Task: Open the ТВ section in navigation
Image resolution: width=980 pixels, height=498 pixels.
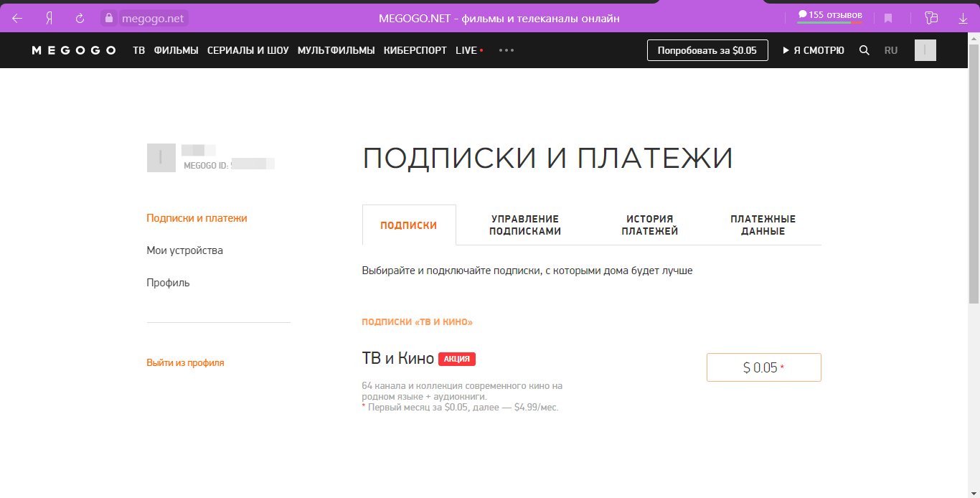Action: [139, 50]
